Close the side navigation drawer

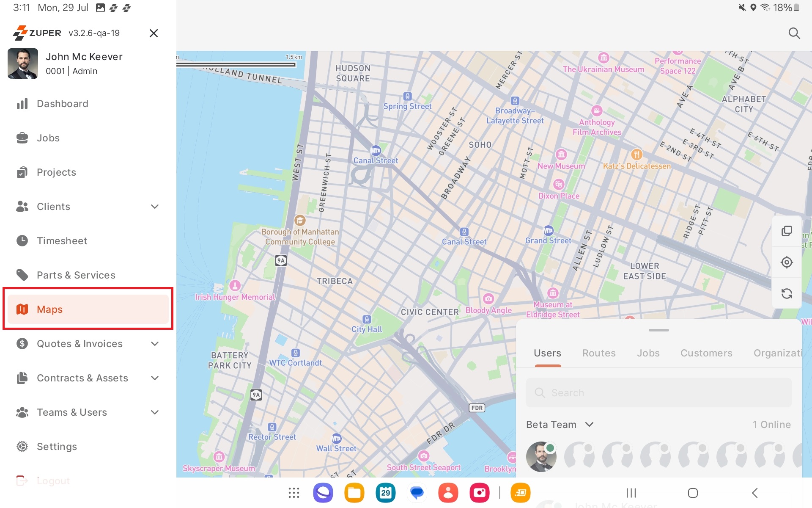coord(154,33)
